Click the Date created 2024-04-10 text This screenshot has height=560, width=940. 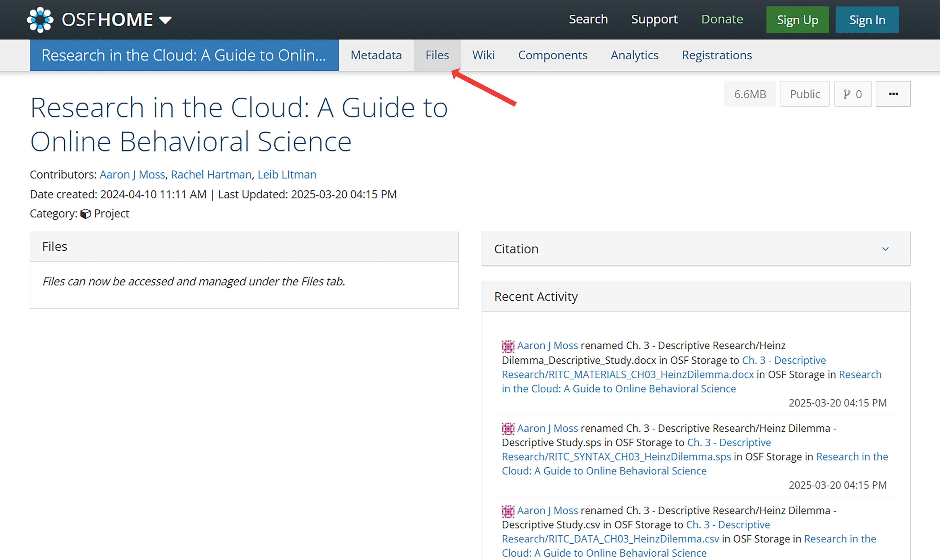click(118, 194)
